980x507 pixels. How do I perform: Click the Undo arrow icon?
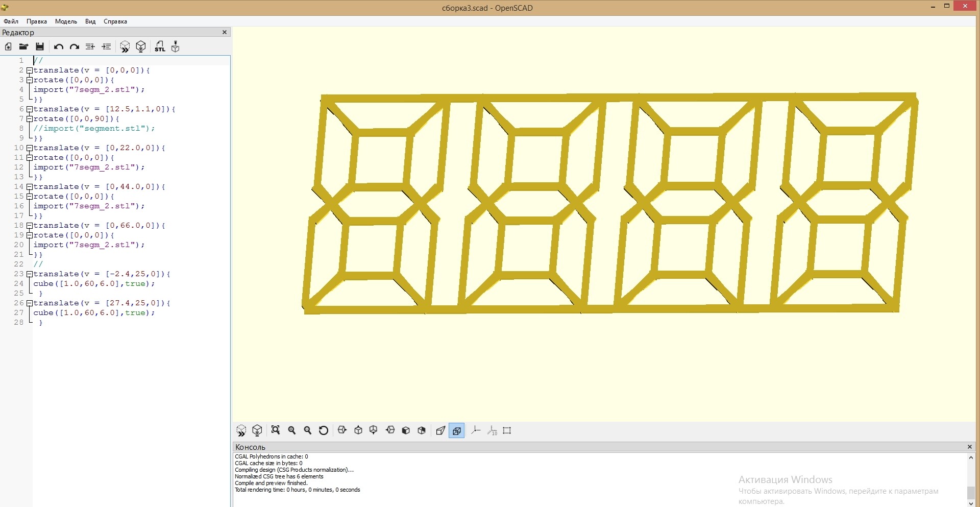[x=58, y=46]
